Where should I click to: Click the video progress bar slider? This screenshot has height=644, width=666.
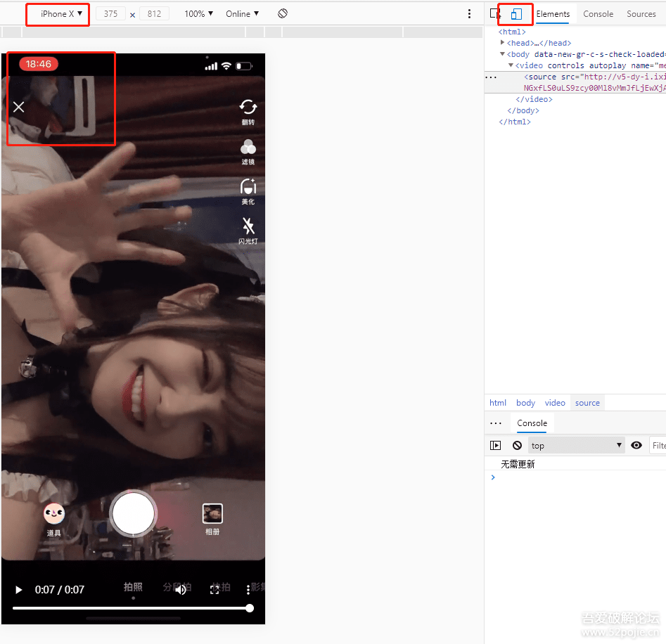[132, 608]
